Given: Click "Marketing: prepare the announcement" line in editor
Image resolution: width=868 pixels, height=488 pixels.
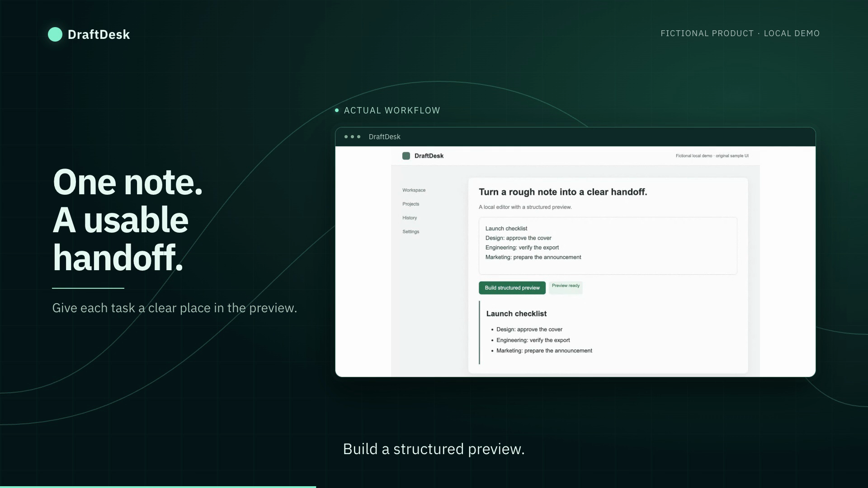Looking at the screenshot, I should tap(533, 257).
